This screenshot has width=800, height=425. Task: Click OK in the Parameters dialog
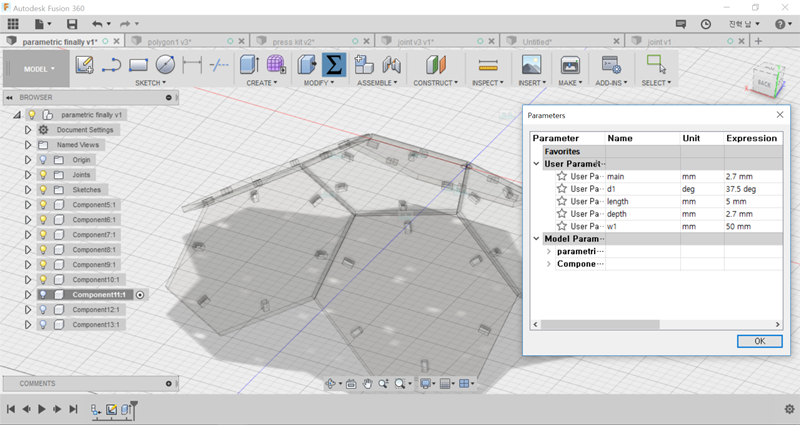(x=759, y=341)
